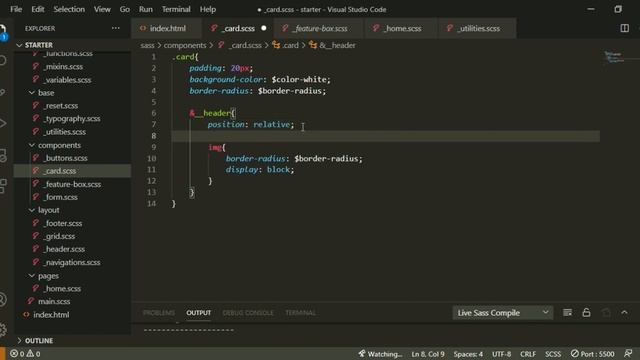This screenshot has width=640, height=360.
Task: Click Port 5500 live server status
Action: 592,354
